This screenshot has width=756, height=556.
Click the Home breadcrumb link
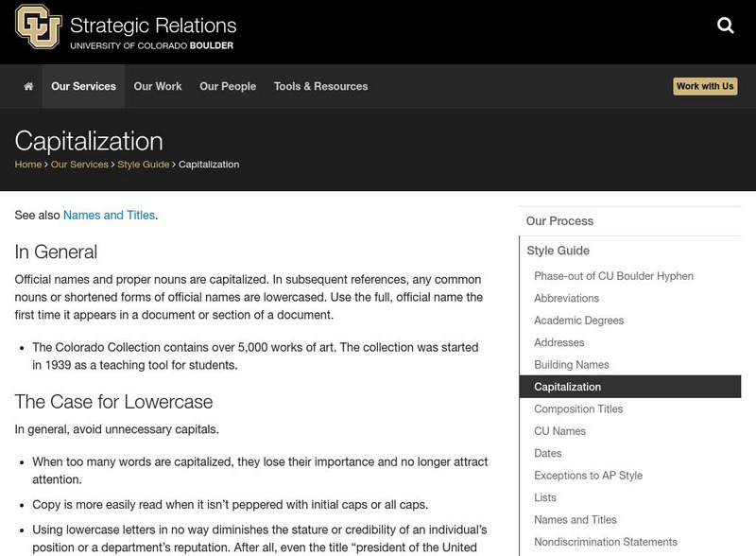(x=28, y=165)
